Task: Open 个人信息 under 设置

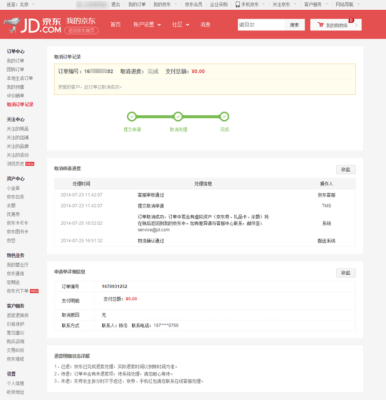Action: pyautogui.click(x=15, y=384)
